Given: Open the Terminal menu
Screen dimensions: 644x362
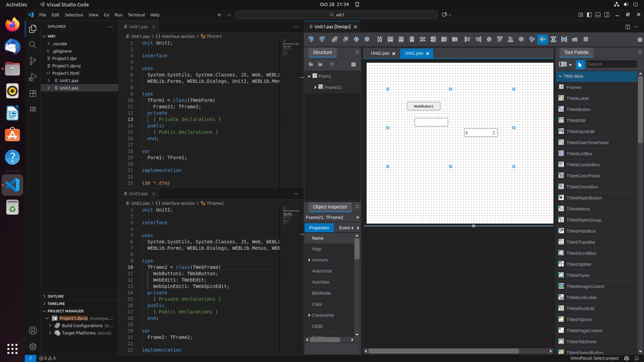Looking at the screenshot, I should [x=136, y=15].
